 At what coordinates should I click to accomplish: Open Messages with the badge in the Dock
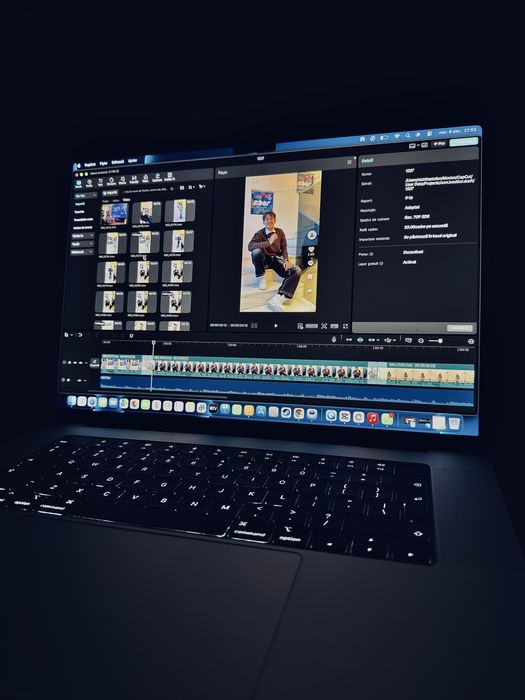tap(388, 419)
